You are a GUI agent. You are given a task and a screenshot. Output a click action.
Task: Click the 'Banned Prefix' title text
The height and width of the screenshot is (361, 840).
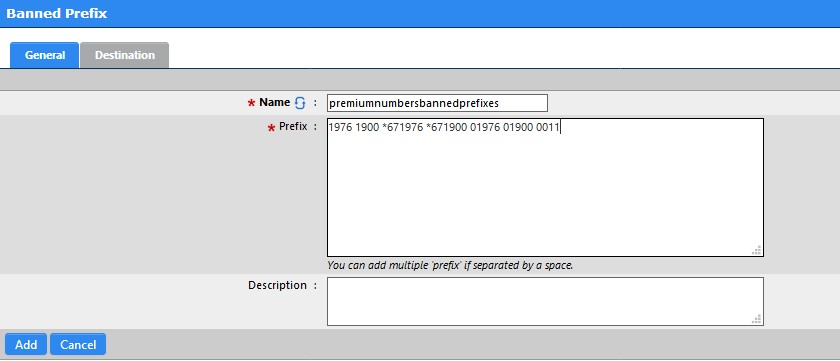pyautogui.click(x=57, y=13)
